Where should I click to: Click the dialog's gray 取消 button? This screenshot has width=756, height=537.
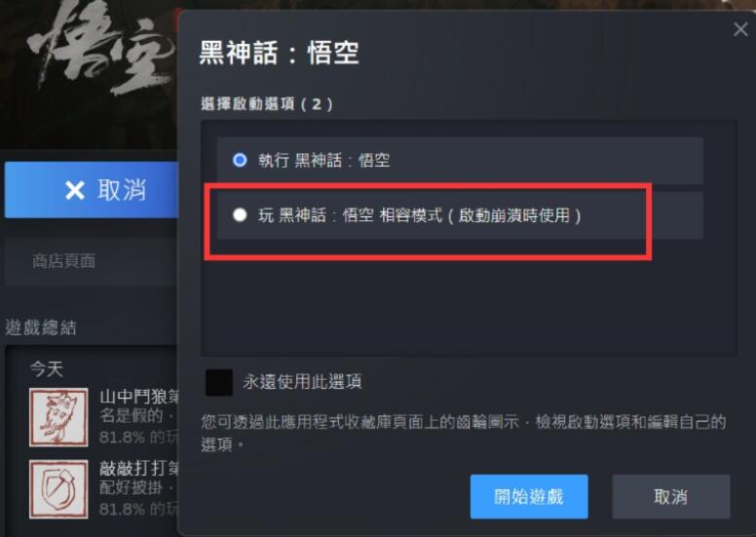(670, 496)
